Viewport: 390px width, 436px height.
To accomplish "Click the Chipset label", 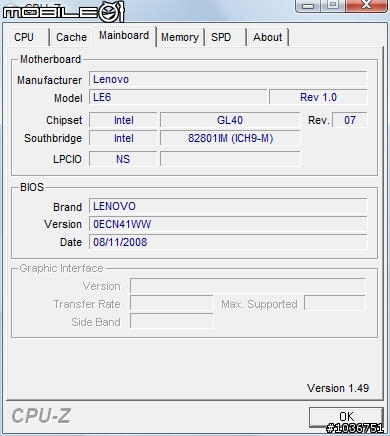I will tap(64, 120).
